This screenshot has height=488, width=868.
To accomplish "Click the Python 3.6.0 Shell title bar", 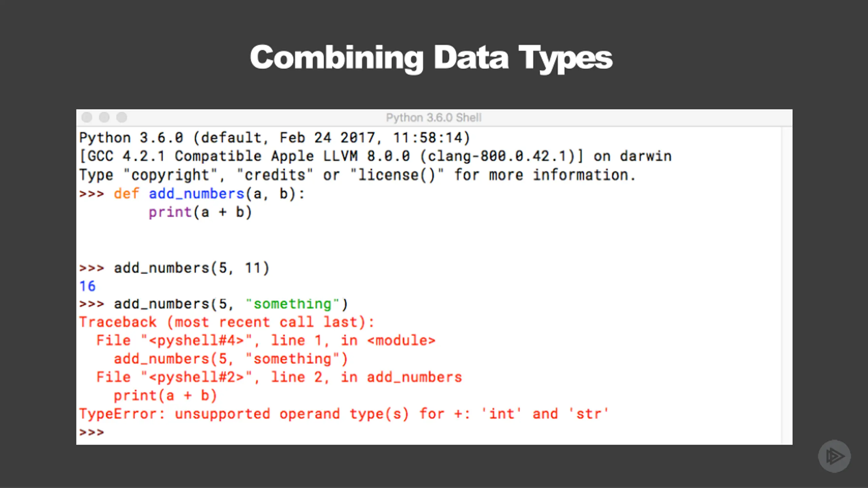I will (434, 118).
